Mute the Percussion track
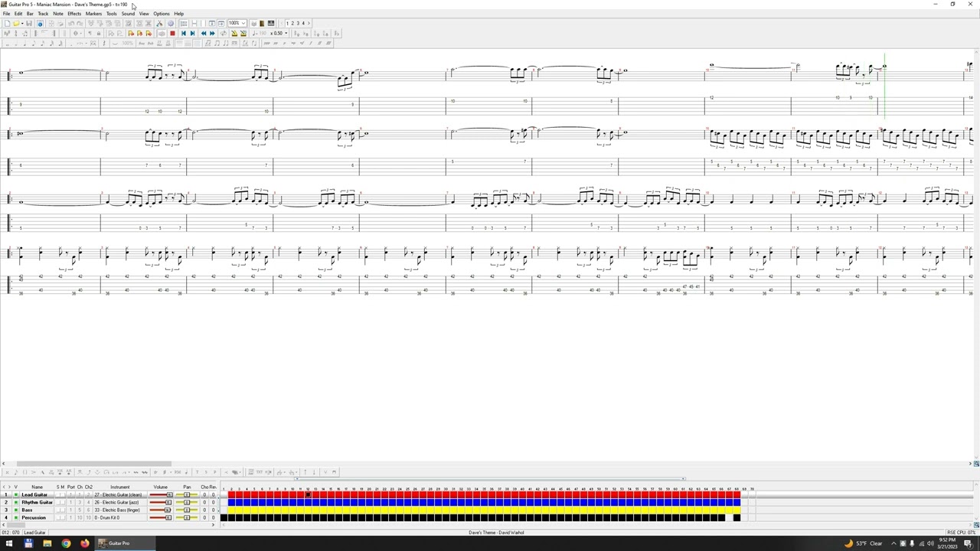Screen dimensions: 980x551 click(63, 517)
